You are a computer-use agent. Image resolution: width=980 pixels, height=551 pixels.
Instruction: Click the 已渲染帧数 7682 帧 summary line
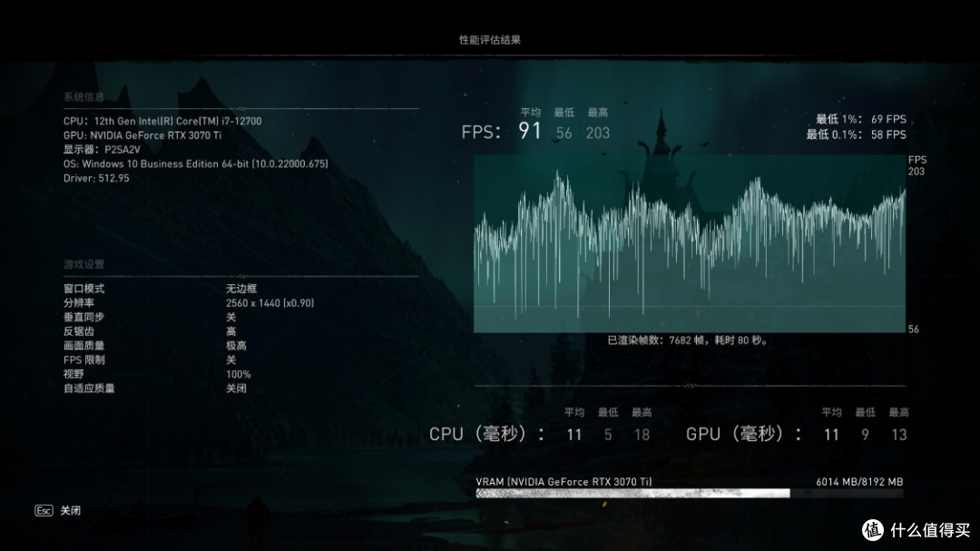tap(688, 340)
